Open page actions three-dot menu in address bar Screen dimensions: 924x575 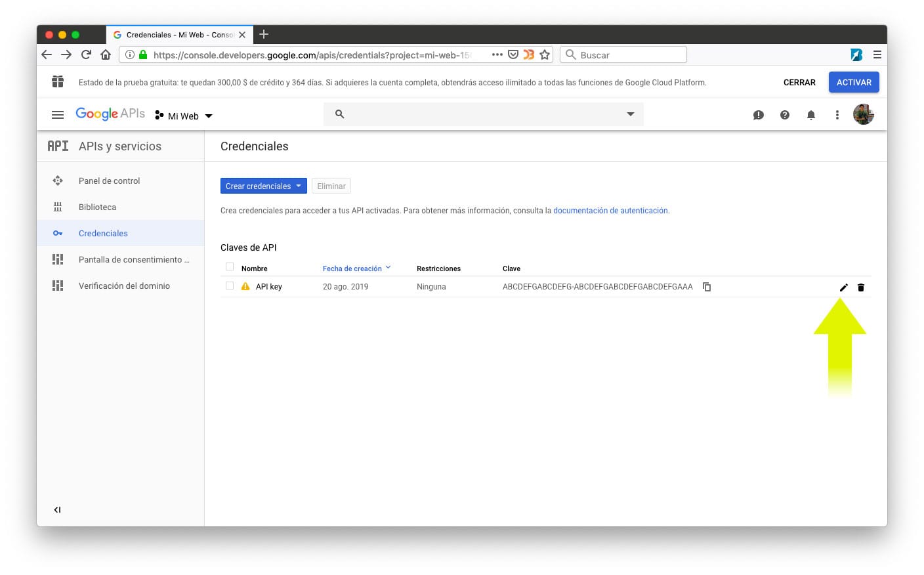(x=497, y=54)
